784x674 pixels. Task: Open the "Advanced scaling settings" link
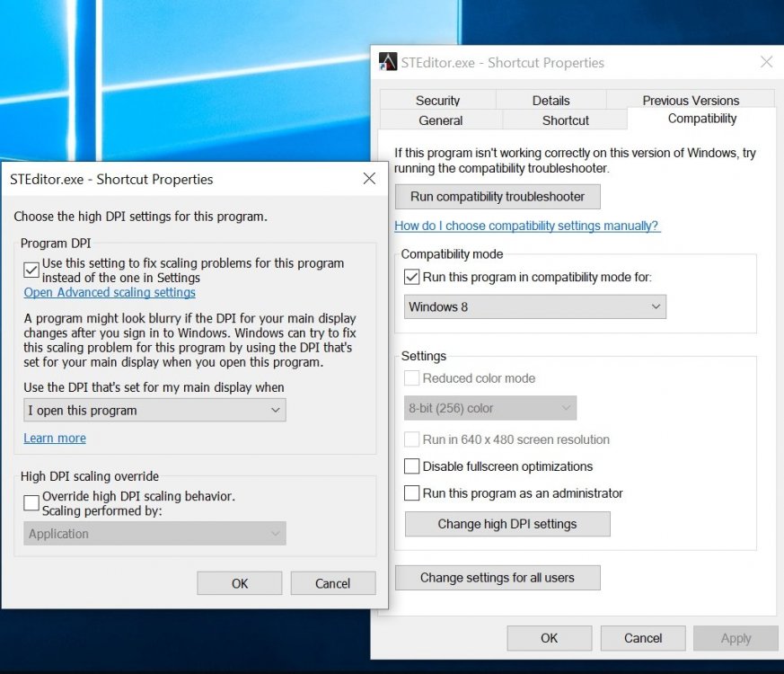coord(109,292)
